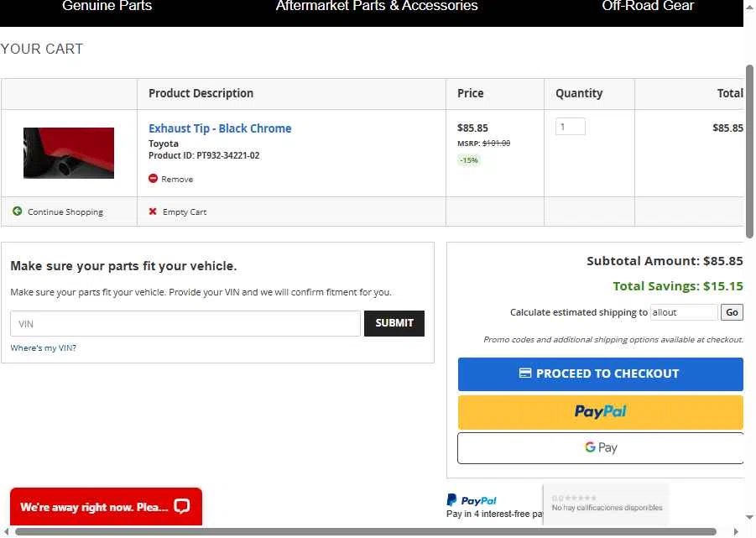Click the scroll right arrow at bottom
The width and height of the screenshot is (756, 538).
pos(736,532)
